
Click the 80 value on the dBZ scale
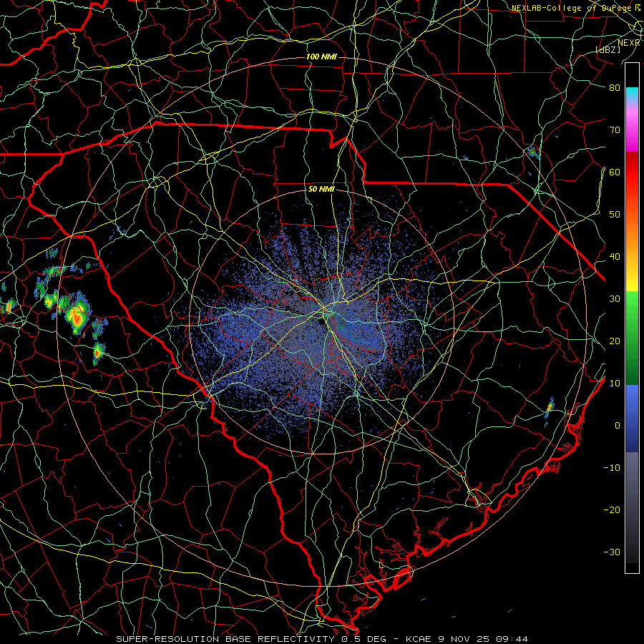click(615, 87)
